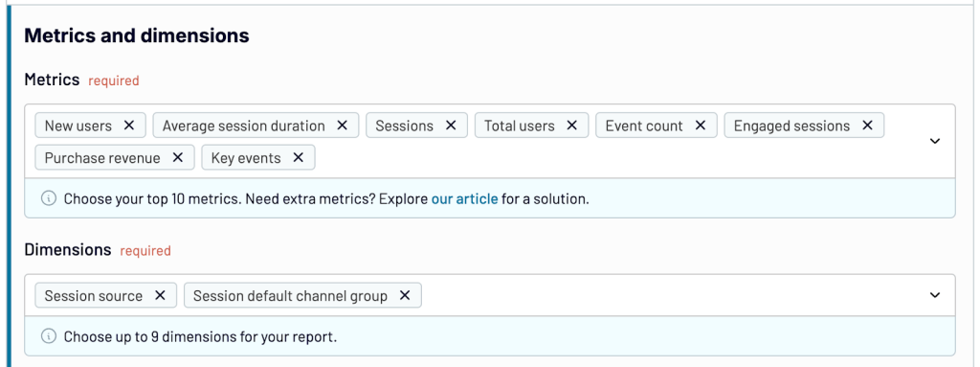Viewport: 980px width, 367px height.
Task: Remove the New users metric chip
Action: (x=129, y=126)
